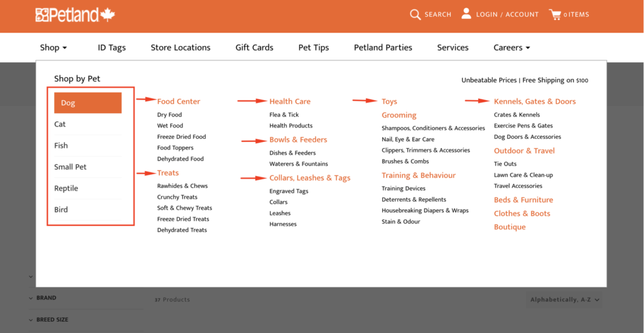The width and height of the screenshot is (644, 333).
Task: Open Soft & Chewy Treats
Action: (184, 208)
